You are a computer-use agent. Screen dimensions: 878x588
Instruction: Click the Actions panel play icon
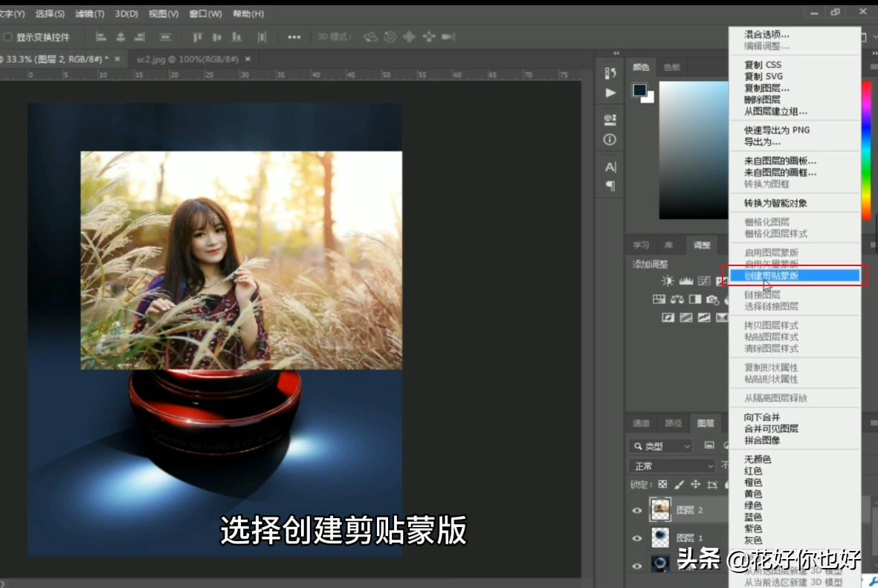610,92
